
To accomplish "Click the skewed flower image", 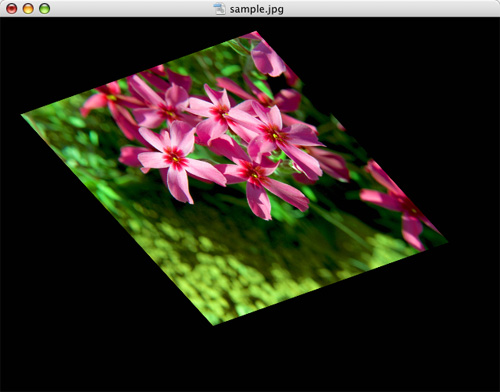I will [234, 178].
